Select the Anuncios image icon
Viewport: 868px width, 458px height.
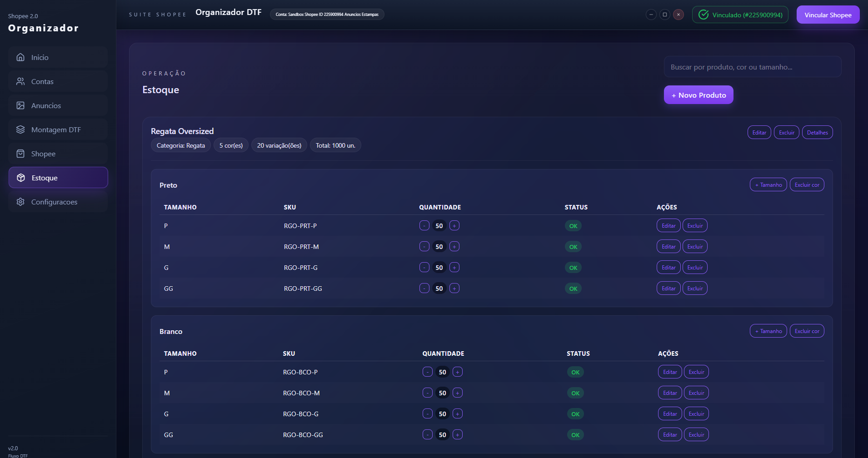pos(20,105)
